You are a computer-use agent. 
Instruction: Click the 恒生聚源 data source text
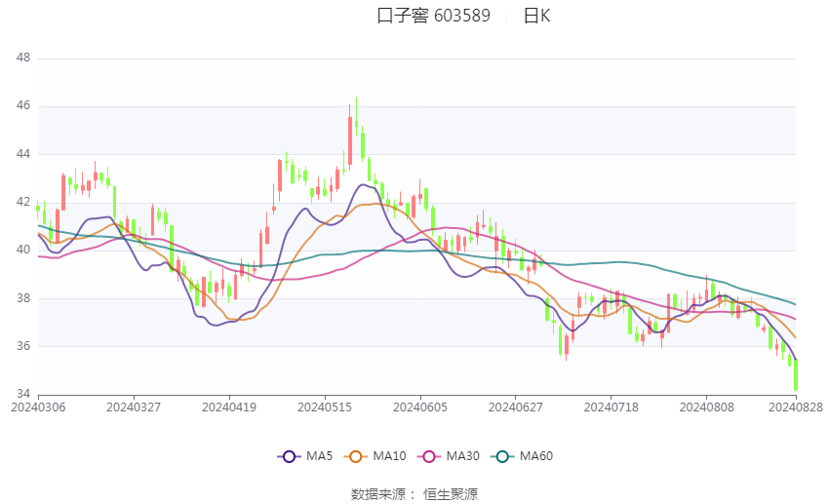pyautogui.click(x=451, y=494)
